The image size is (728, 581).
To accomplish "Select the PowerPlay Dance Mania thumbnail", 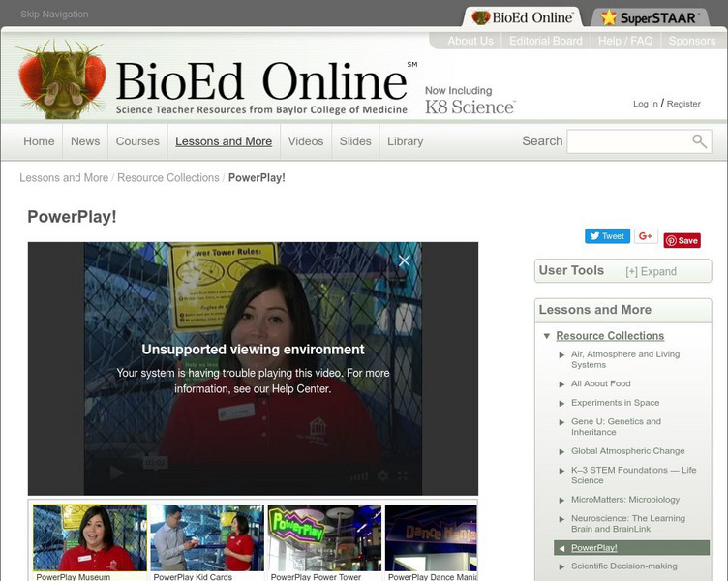I will [431, 537].
